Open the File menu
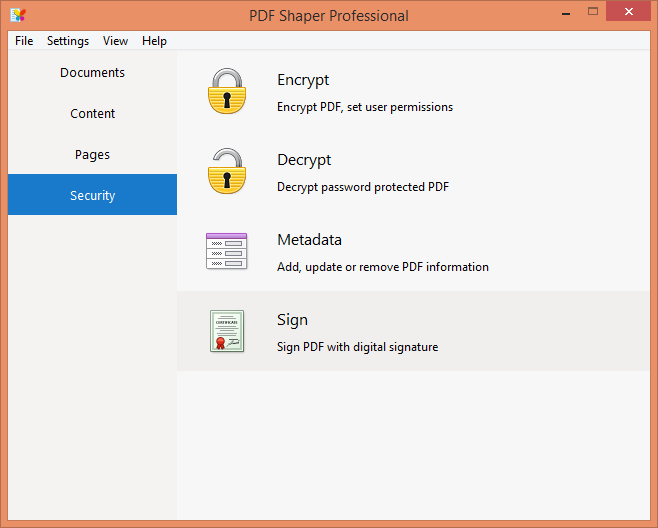658x528 pixels. (x=24, y=41)
